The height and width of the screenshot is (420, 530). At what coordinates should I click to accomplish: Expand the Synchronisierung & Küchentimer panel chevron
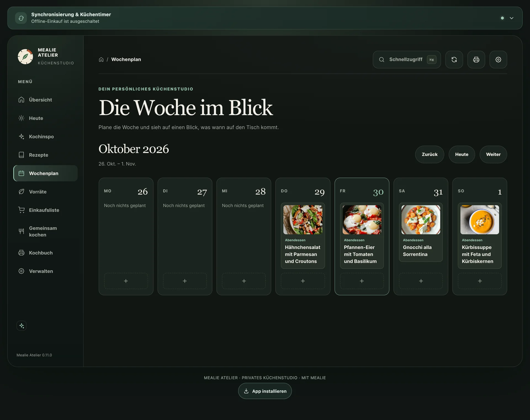[x=512, y=18]
